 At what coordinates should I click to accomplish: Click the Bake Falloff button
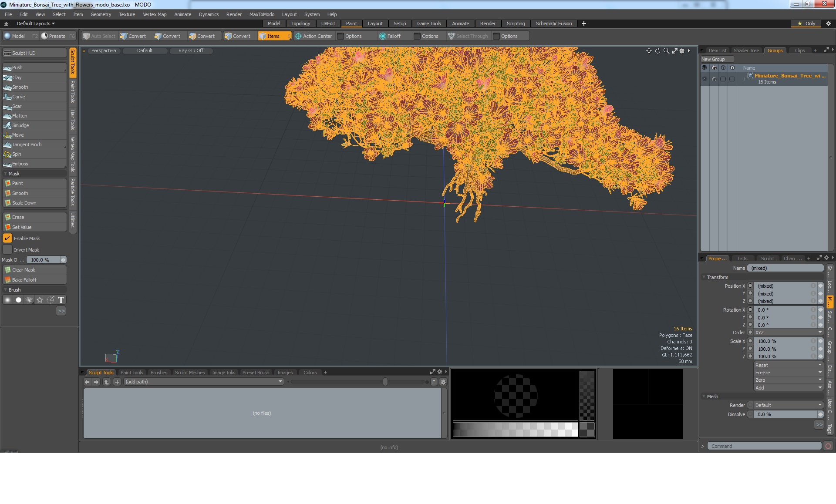(34, 280)
